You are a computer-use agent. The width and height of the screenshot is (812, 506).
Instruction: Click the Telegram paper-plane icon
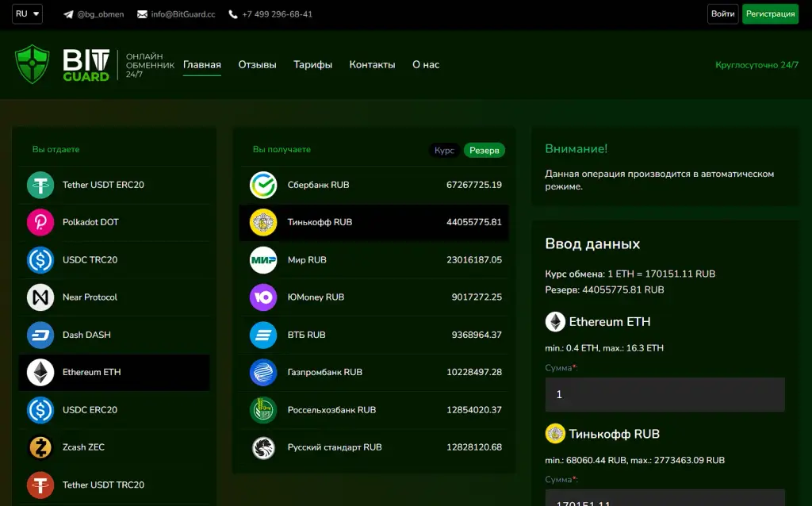(x=68, y=14)
